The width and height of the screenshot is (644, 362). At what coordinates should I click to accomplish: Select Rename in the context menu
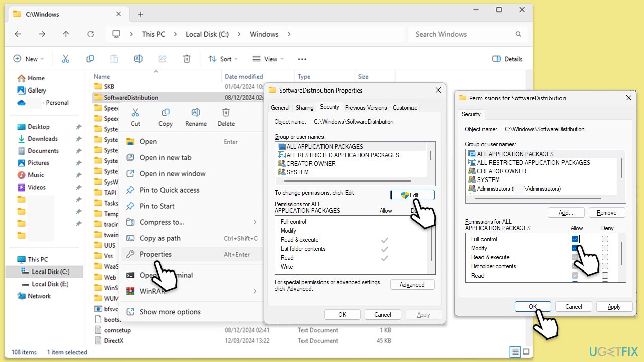(196, 117)
